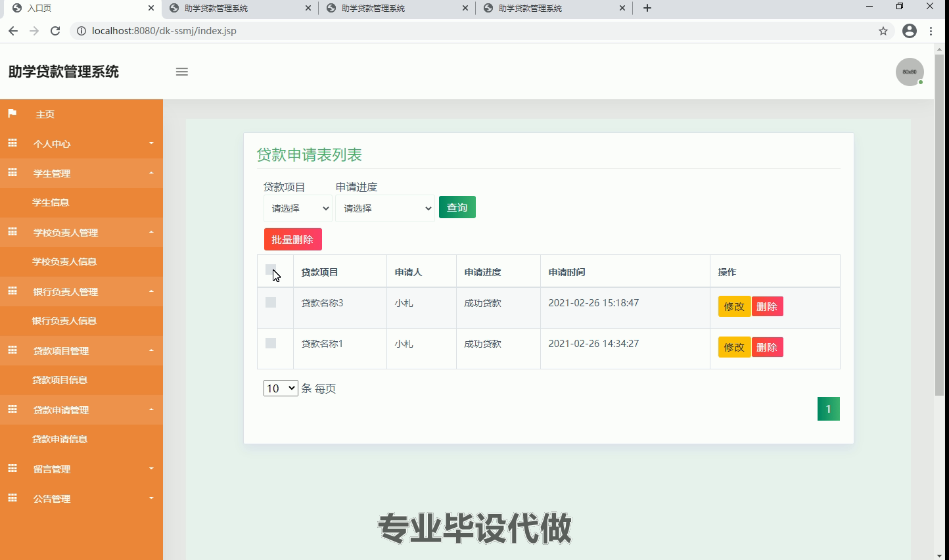The image size is (949, 560).
Task: Collapse the 学校负责人管理 sidebar menu
Action: tap(81, 232)
